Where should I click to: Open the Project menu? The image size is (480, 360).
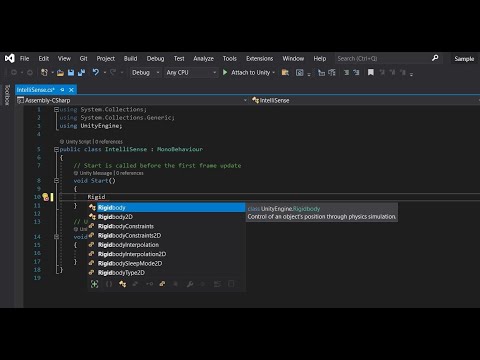(x=106, y=58)
